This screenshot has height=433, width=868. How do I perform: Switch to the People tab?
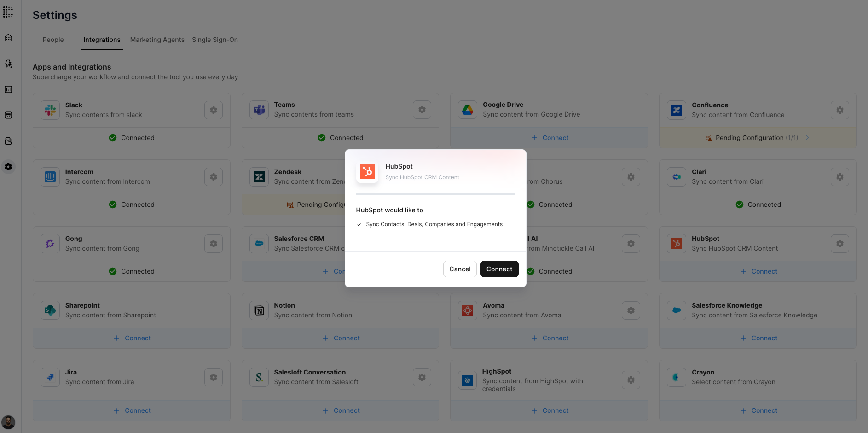tap(53, 40)
